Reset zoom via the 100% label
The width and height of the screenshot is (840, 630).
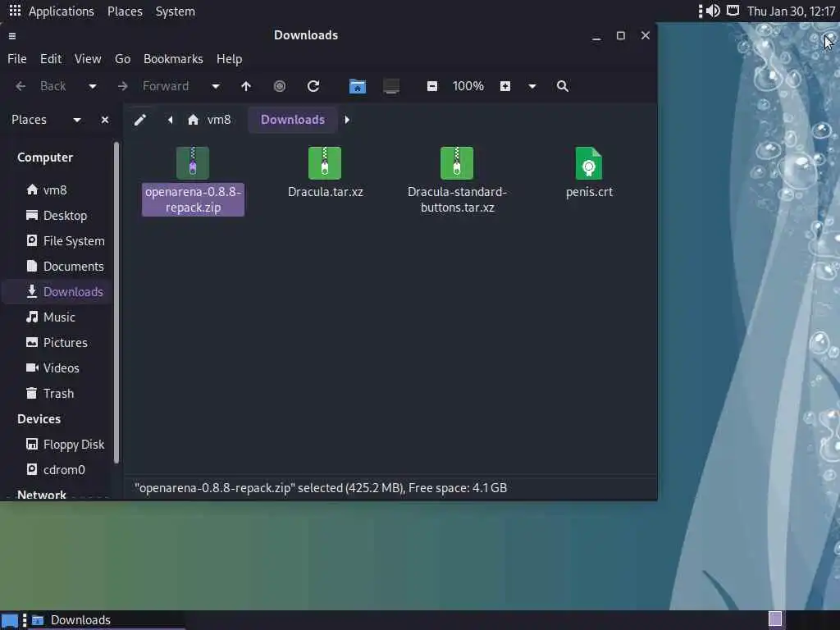[468, 86]
